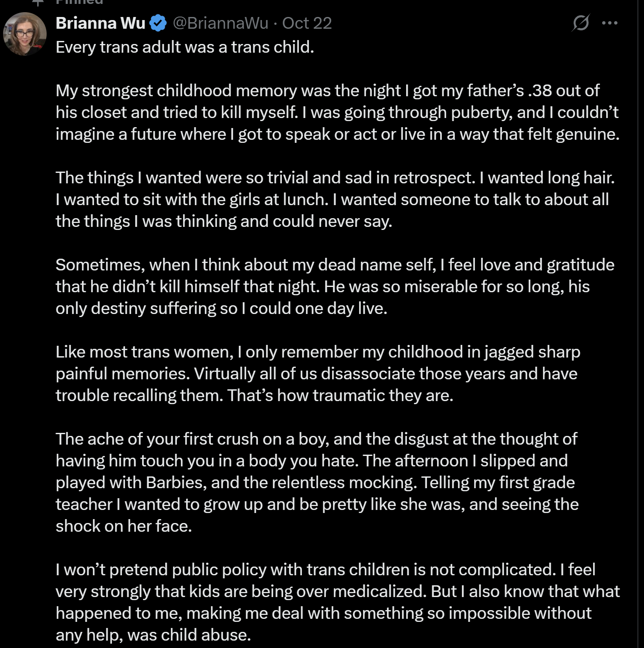The width and height of the screenshot is (644, 648).
Task: Click the paragraph starting "Sometimes, when I think"
Action: [335, 287]
